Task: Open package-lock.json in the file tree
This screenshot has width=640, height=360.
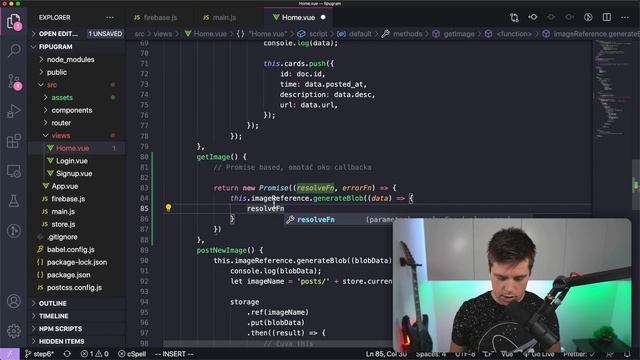Action: (77, 262)
